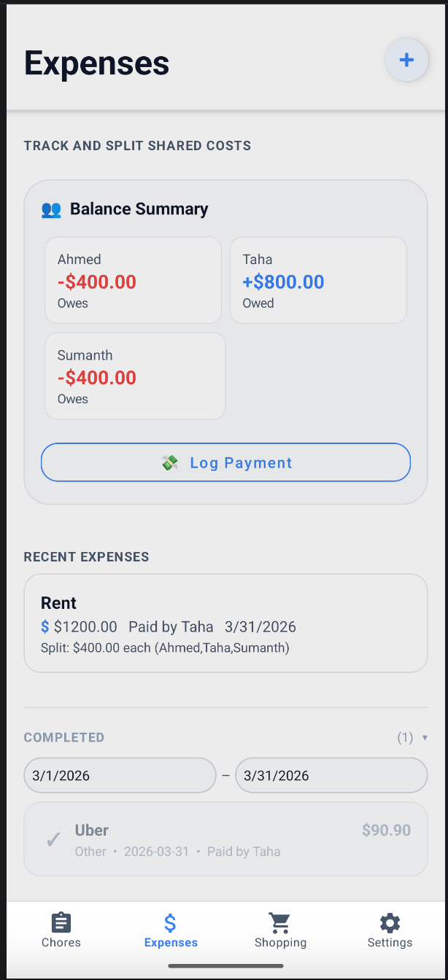Click the money bill icon on Log Payment
This screenshot has width=448, height=980.
170,462
